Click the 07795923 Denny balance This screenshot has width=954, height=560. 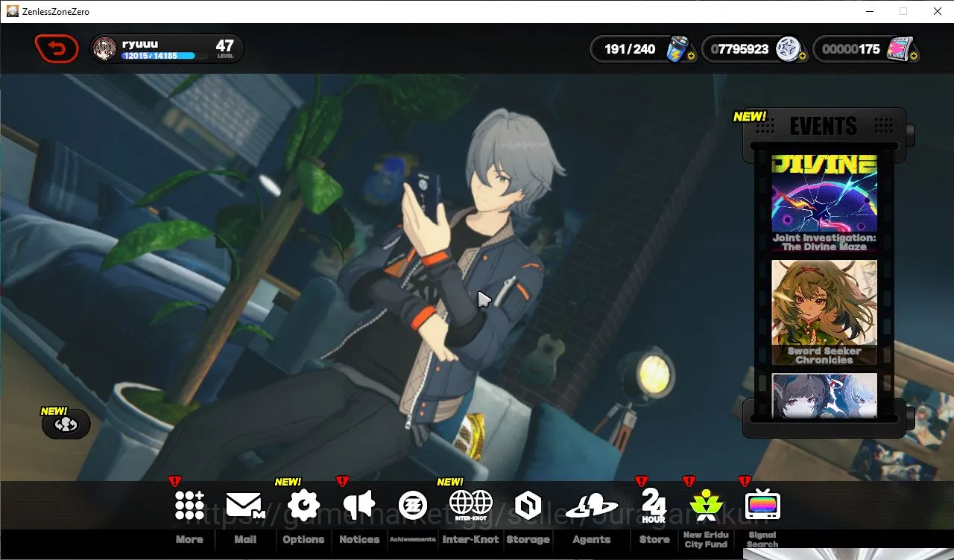(x=739, y=49)
